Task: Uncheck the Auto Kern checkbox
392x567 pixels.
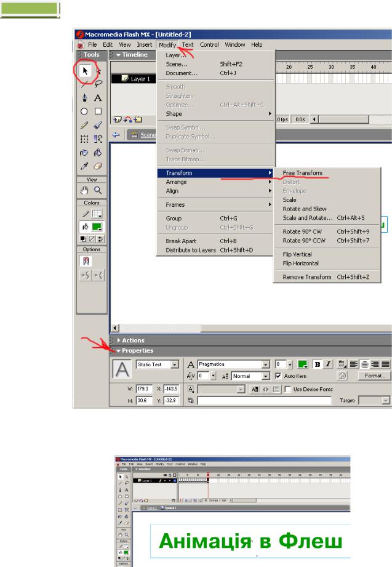Action: click(x=278, y=376)
